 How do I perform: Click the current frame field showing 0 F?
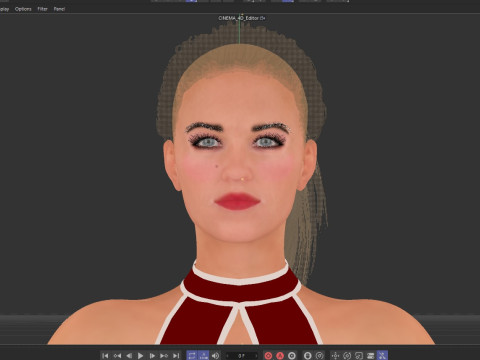tap(242, 356)
